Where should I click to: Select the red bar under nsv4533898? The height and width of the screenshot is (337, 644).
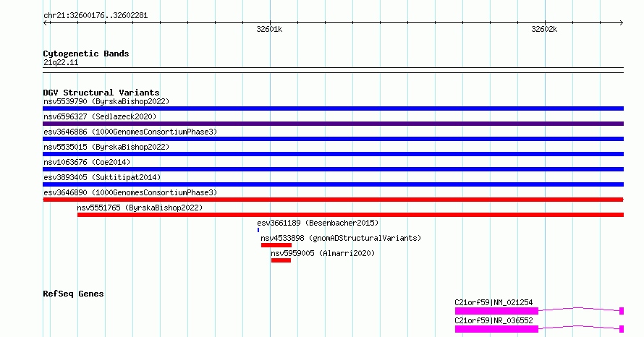(x=276, y=245)
